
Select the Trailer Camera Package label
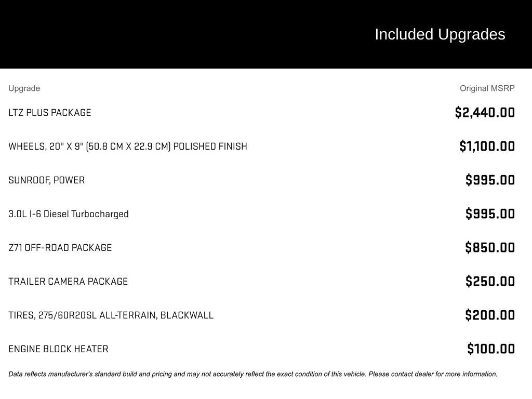click(x=68, y=282)
